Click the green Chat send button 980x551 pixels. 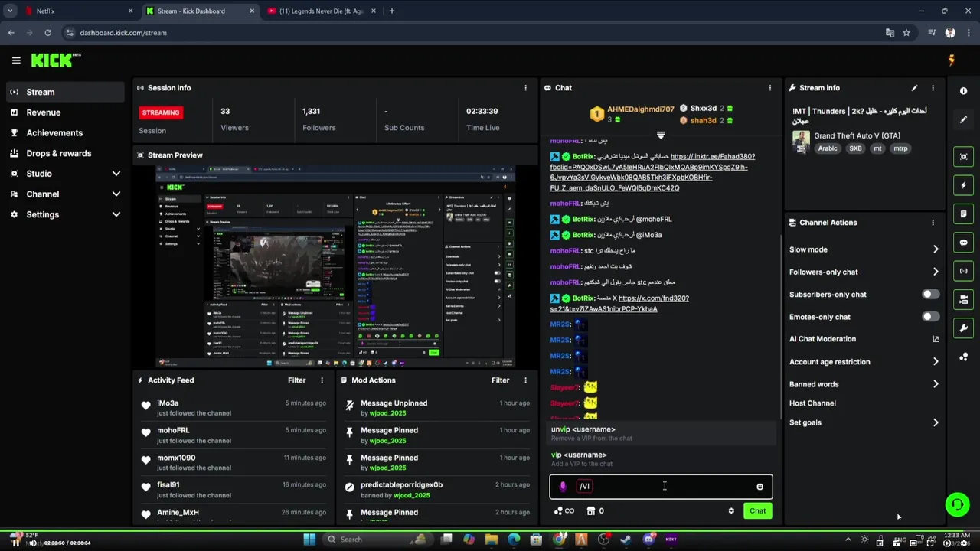757,511
